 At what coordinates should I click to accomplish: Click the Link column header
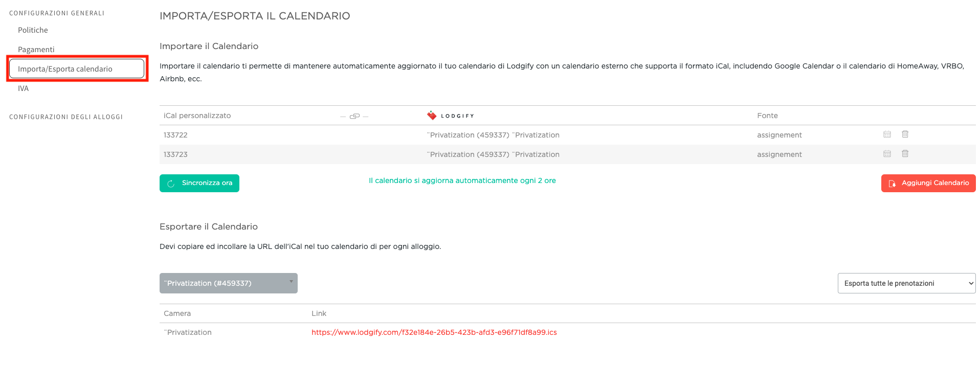click(x=319, y=313)
